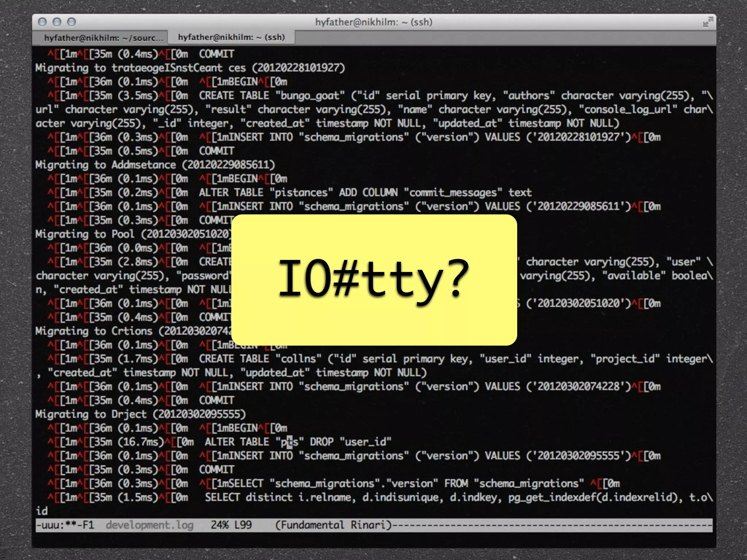This screenshot has width=747, height=560.
Task: Click the 'collns' table name
Action: click(x=298, y=359)
